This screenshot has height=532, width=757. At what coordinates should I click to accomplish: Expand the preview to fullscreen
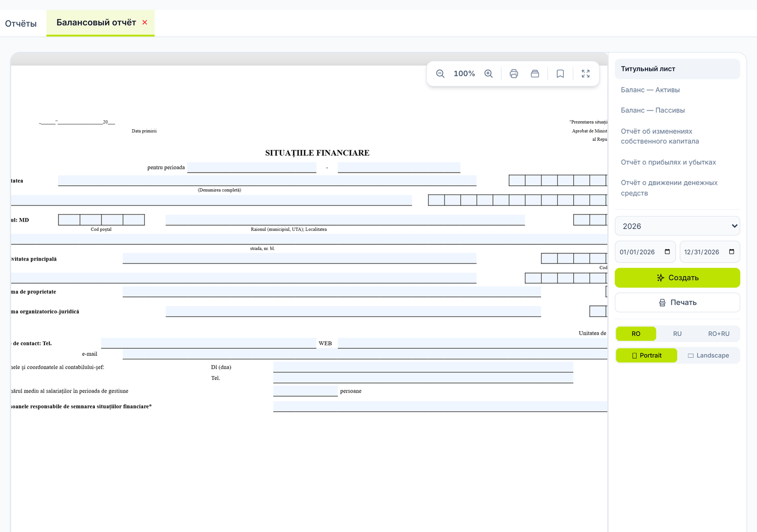coord(585,74)
